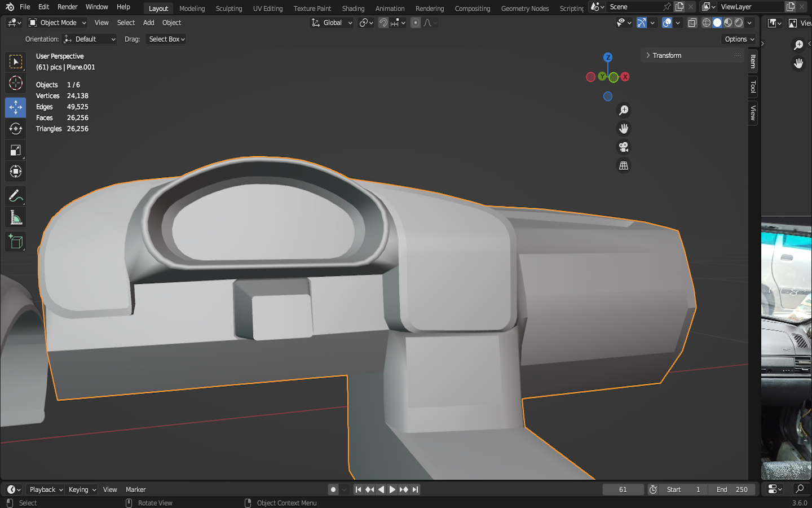
Task: Jump to the previous keyframe
Action: point(369,489)
